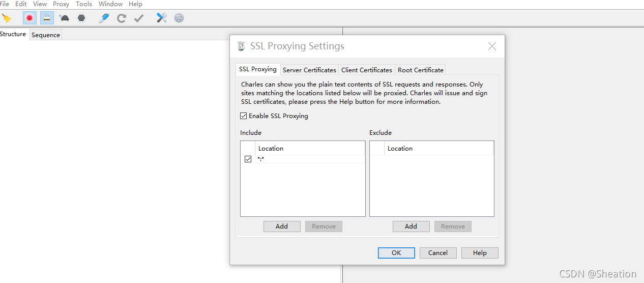
Task: Switch to the Root Certificate tab
Action: (x=421, y=70)
